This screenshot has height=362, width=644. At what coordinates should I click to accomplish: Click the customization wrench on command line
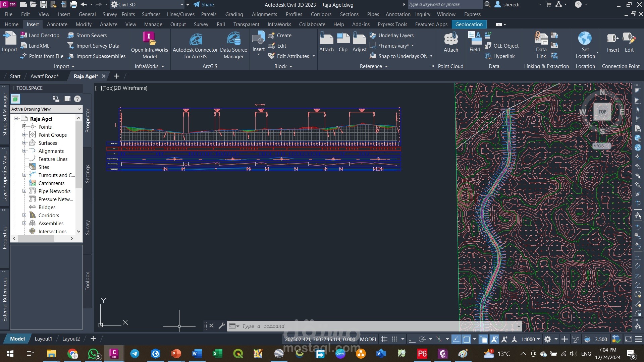tap(221, 325)
